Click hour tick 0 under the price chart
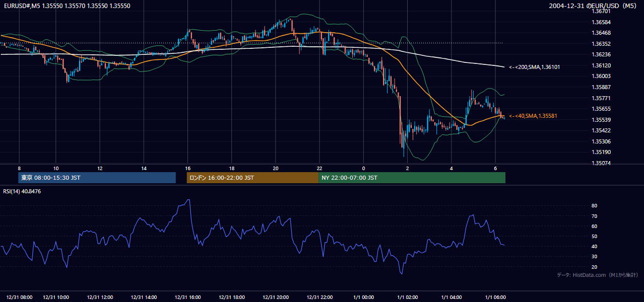Viewport: 644px width, 302px height. 363,168
